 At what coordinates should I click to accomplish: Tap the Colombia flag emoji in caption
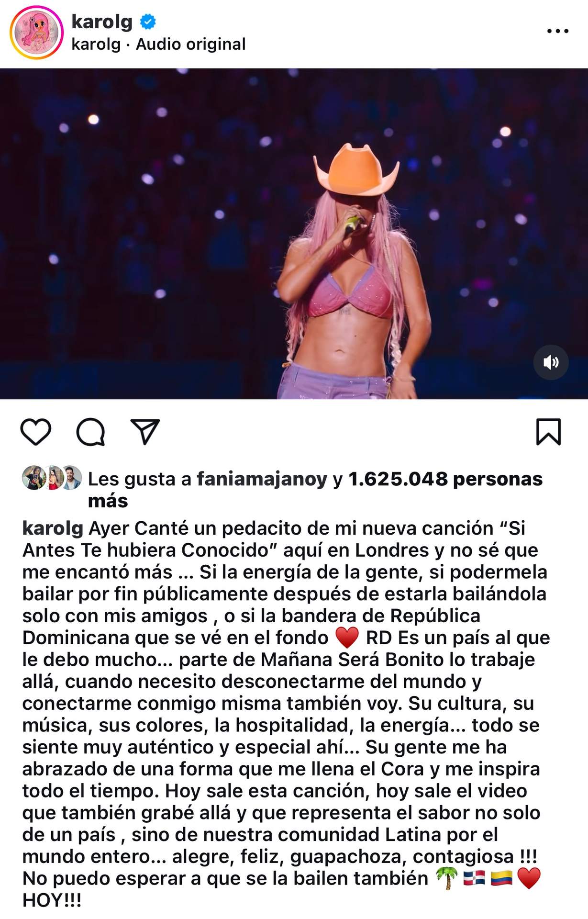click(x=501, y=878)
